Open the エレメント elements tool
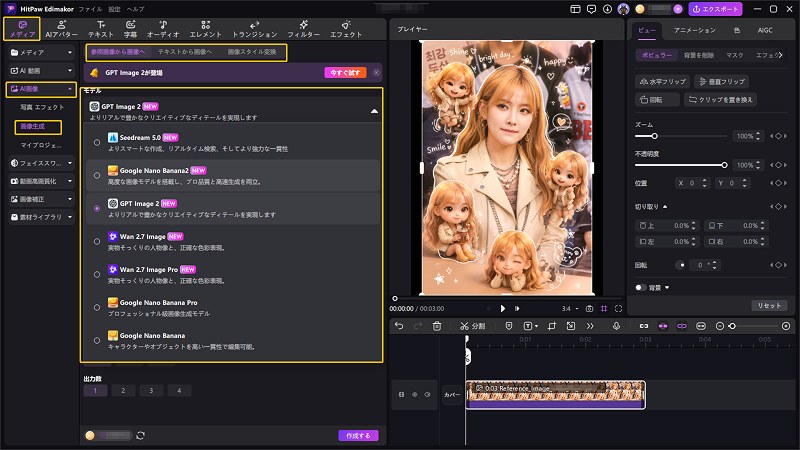The height and width of the screenshot is (450, 800). pos(206,29)
